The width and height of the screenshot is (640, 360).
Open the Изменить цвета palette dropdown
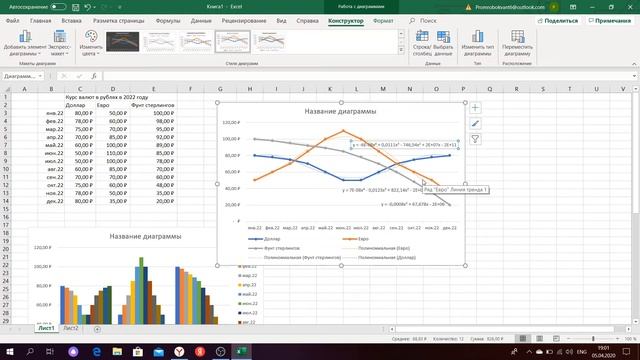tap(91, 43)
